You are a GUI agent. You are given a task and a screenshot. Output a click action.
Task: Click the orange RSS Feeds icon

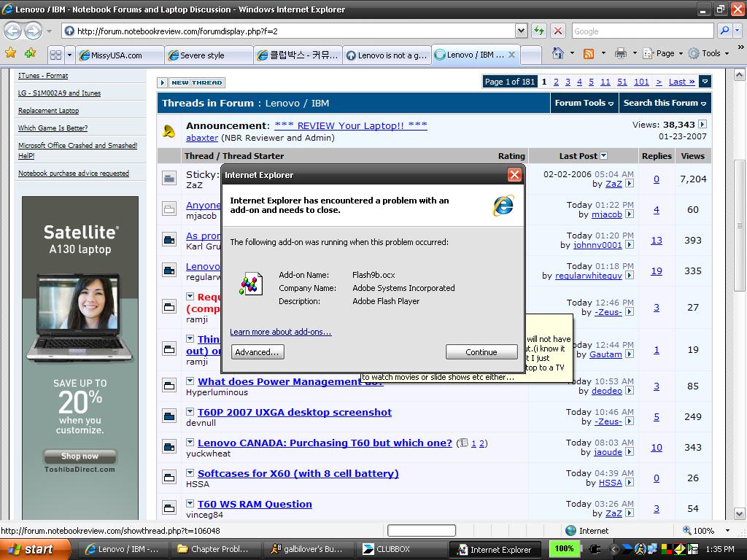(x=589, y=54)
